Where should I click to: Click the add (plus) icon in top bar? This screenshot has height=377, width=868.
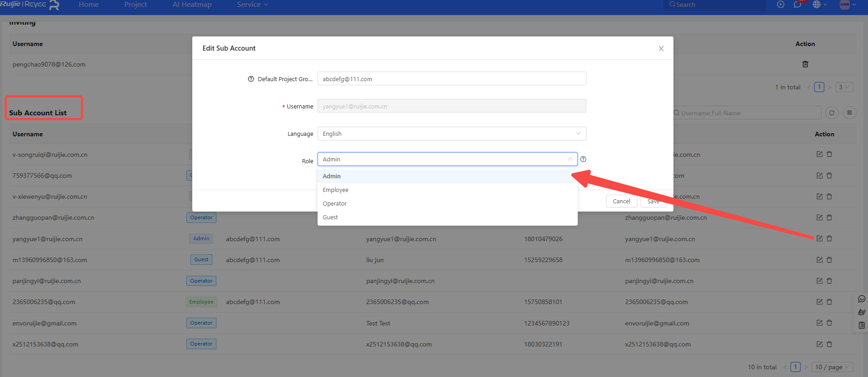pos(781,5)
